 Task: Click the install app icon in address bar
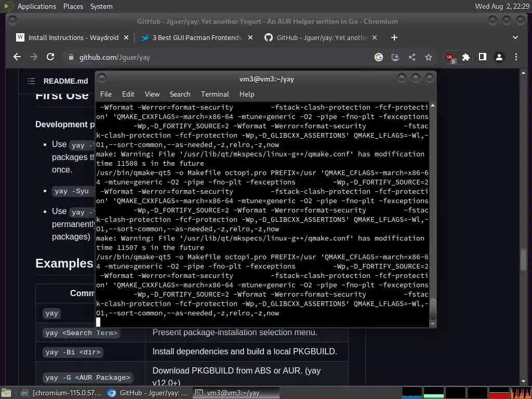[395, 57]
